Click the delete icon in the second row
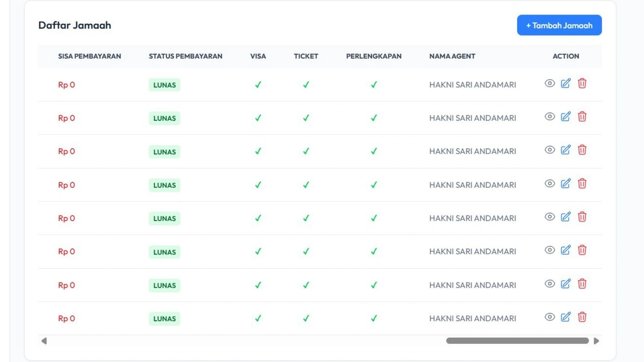The width and height of the screenshot is (644, 362). click(582, 117)
